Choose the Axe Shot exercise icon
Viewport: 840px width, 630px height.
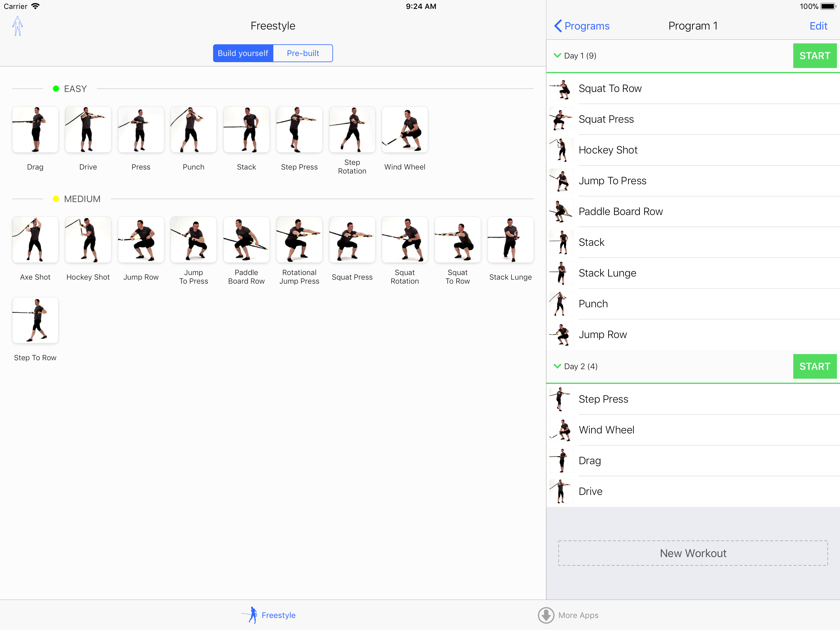(x=35, y=240)
